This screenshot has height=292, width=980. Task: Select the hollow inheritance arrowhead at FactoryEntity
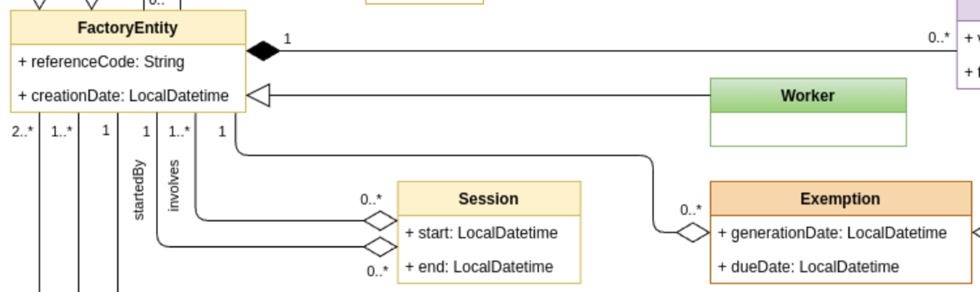[x=259, y=95]
